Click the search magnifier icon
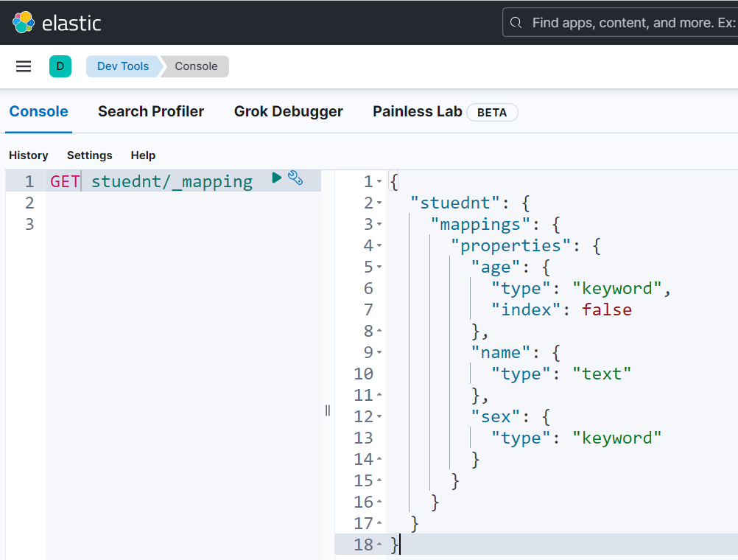 [x=516, y=23]
